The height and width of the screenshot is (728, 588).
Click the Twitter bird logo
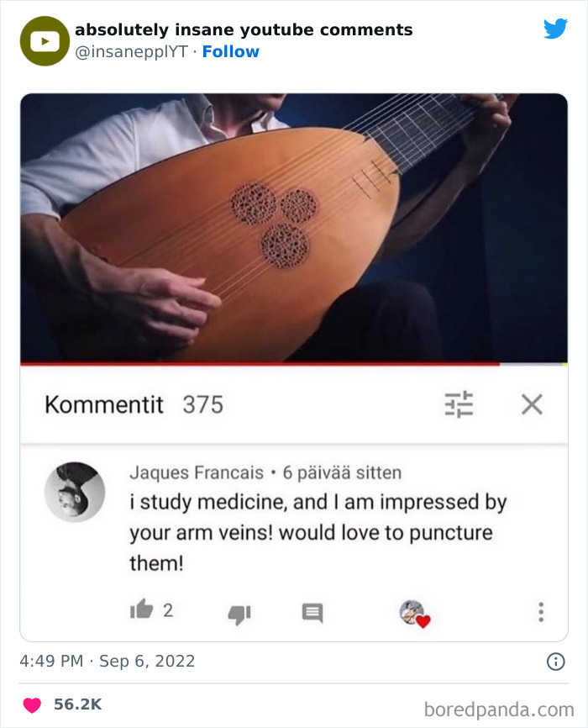coord(555,29)
